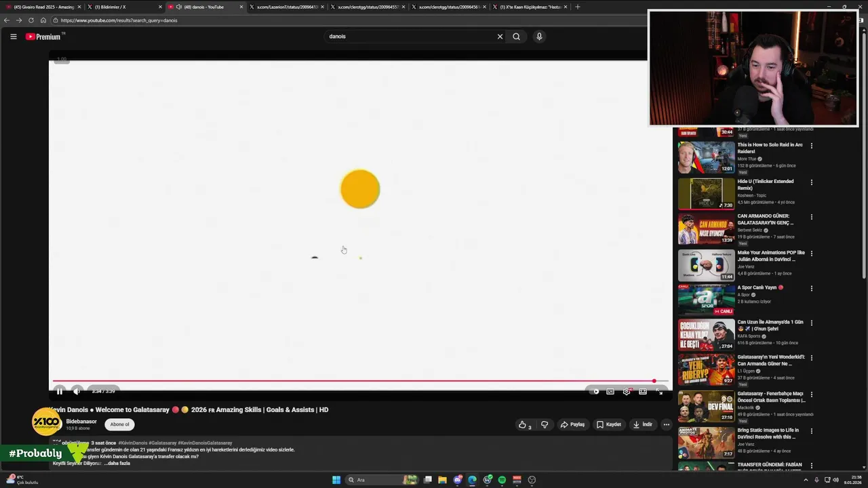
Task: Toggle autoplay switch in player controls
Action: (594, 391)
